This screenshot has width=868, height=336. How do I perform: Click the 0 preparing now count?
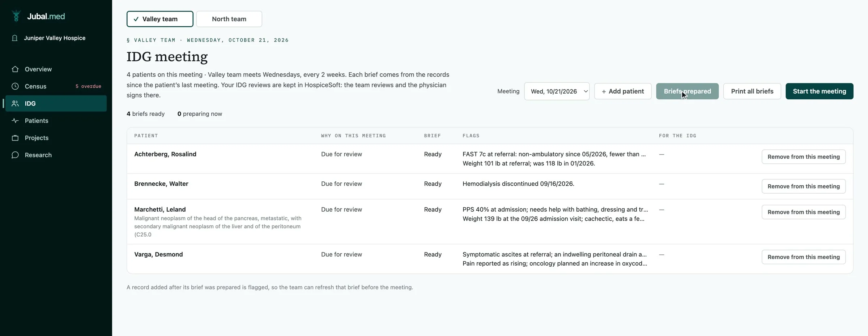[x=200, y=114]
